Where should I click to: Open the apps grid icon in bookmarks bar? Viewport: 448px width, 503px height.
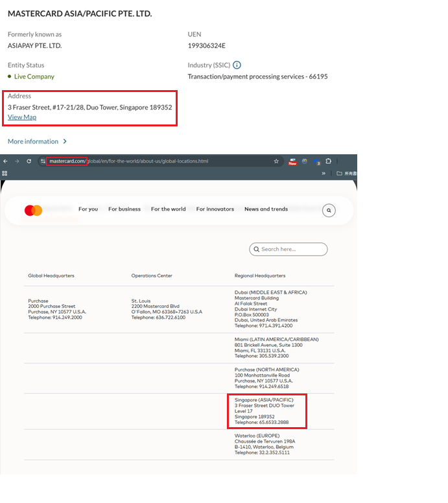tap(5, 173)
